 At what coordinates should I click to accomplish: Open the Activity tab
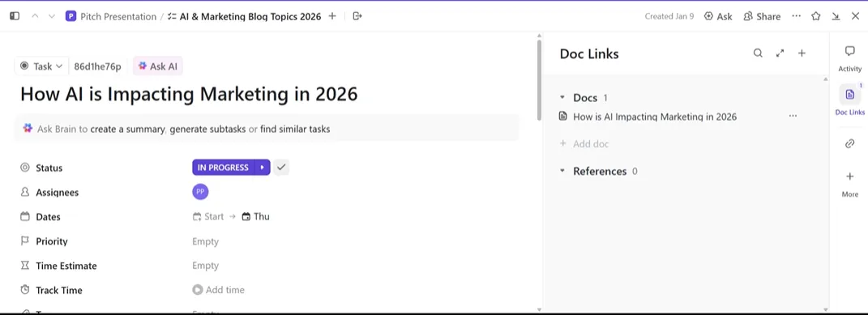click(849, 58)
